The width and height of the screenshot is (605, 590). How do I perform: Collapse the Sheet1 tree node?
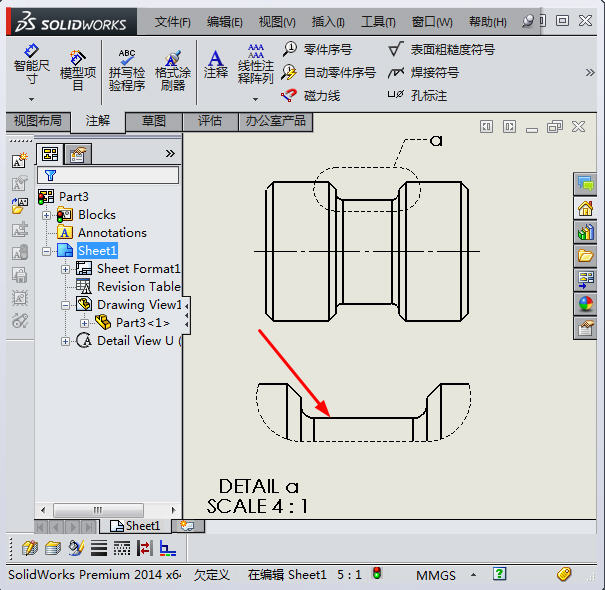47,251
